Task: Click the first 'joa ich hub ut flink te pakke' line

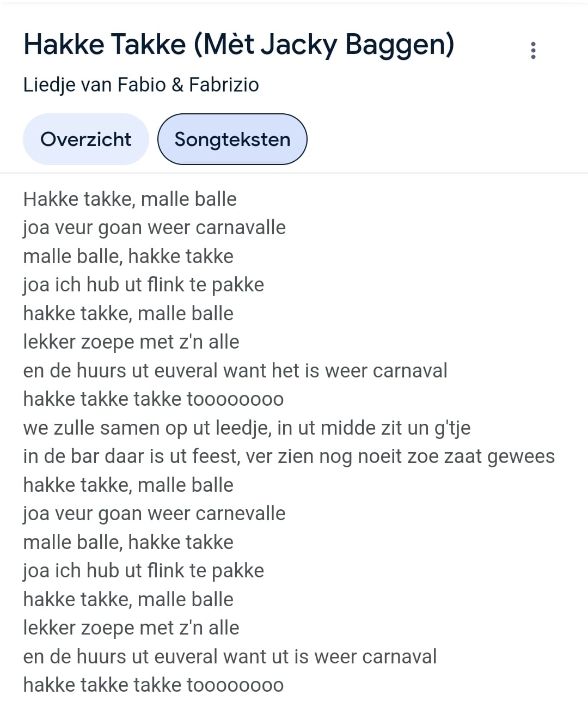Action: 144,285
